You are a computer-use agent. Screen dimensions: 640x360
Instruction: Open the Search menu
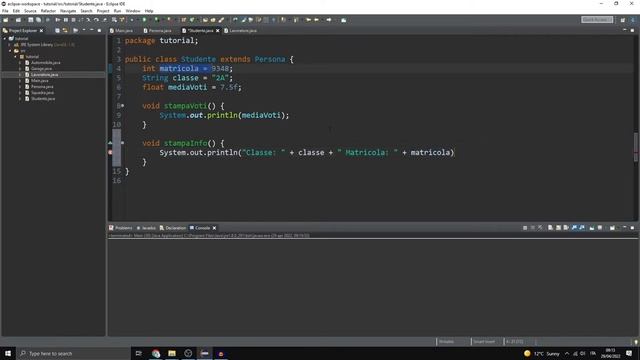coord(86,11)
